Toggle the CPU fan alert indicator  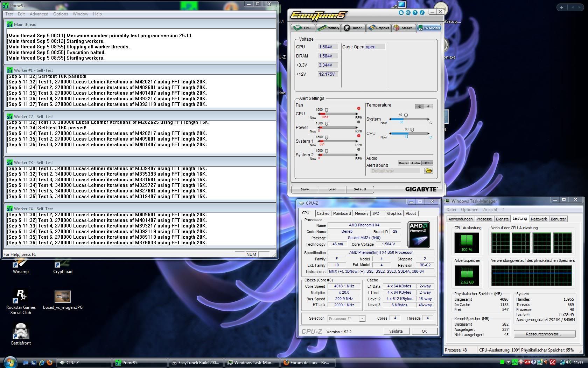358,108
